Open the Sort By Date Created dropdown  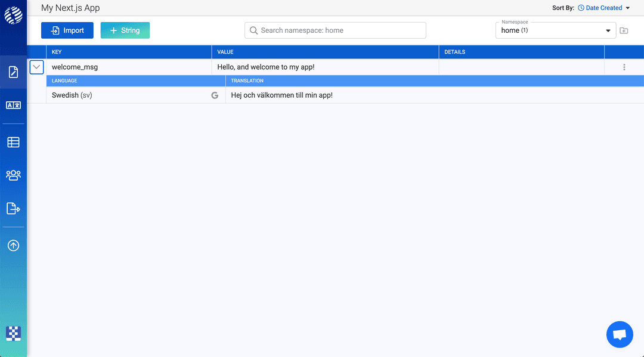603,7
